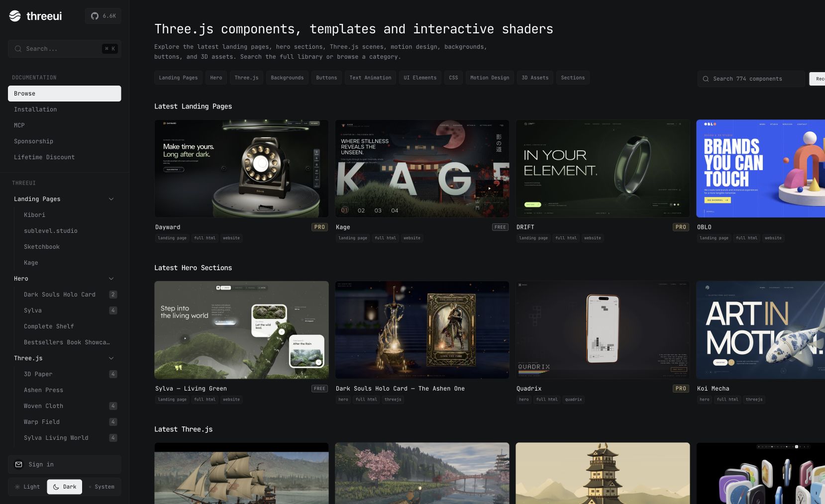Filter by the Text Animation category tag

coord(370,78)
